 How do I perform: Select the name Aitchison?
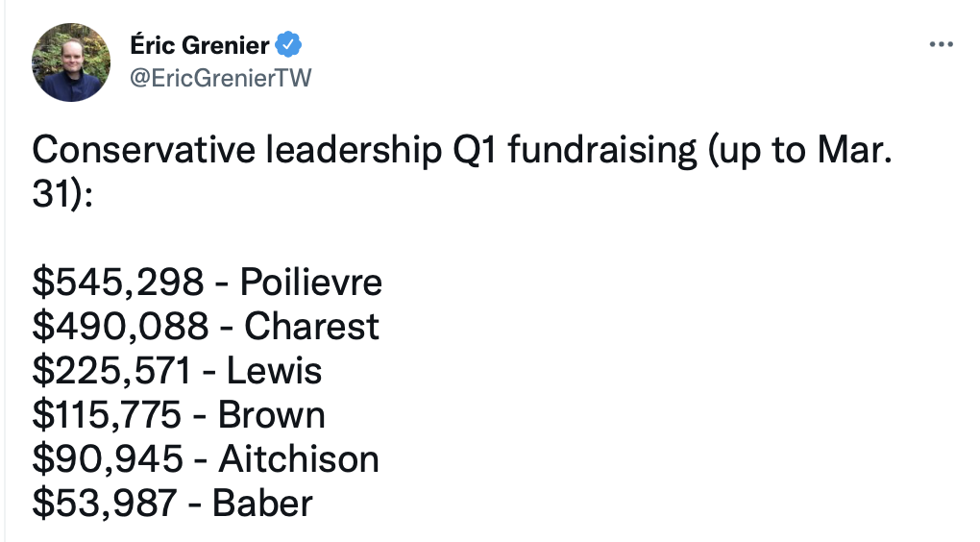[299, 459]
